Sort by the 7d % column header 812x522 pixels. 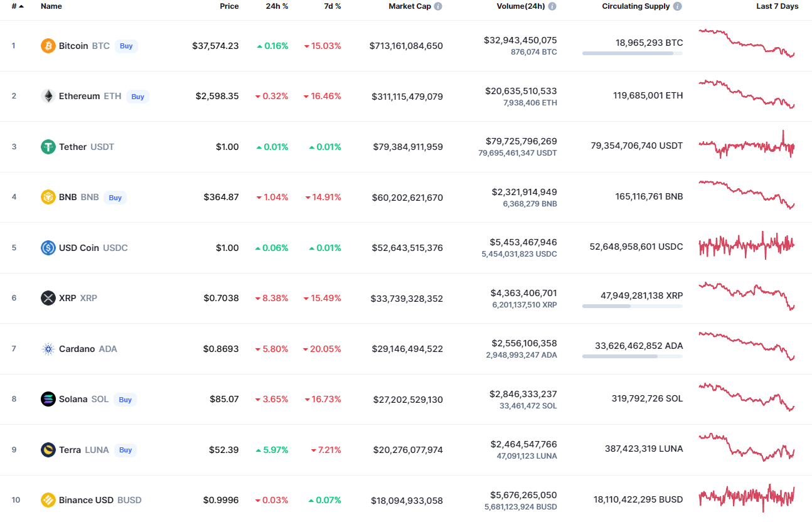click(x=332, y=6)
